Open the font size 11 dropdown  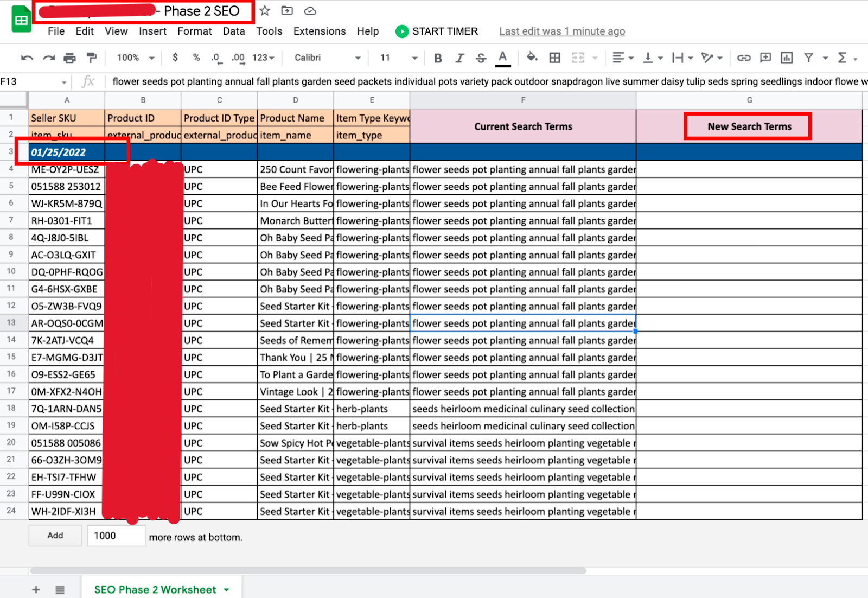click(399, 58)
